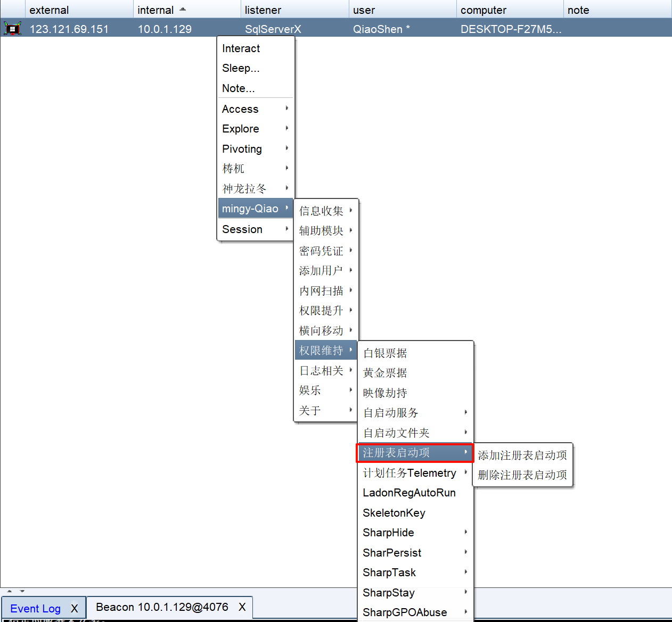Close the Beacon 10.0.1.129@4076 tab
The image size is (672, 622).
coord(242,607)
